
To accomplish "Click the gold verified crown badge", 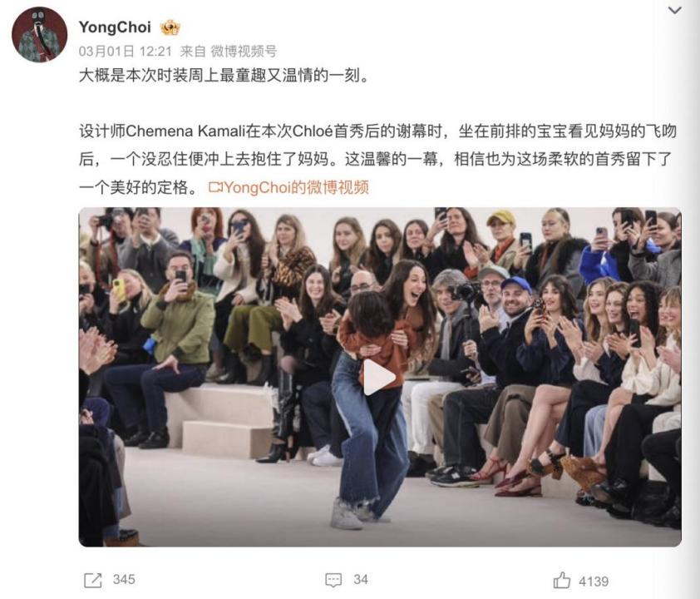I will click(x=170, y=27).
